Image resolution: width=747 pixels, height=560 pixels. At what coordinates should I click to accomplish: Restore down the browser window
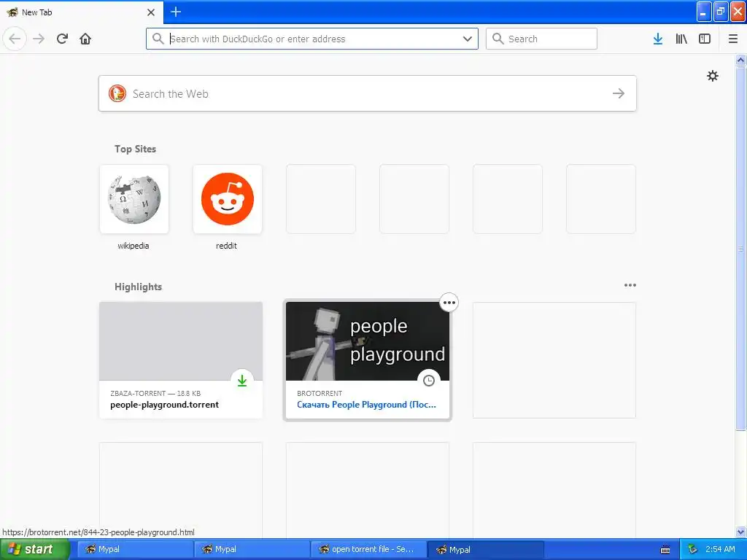[x=720, y=12]
